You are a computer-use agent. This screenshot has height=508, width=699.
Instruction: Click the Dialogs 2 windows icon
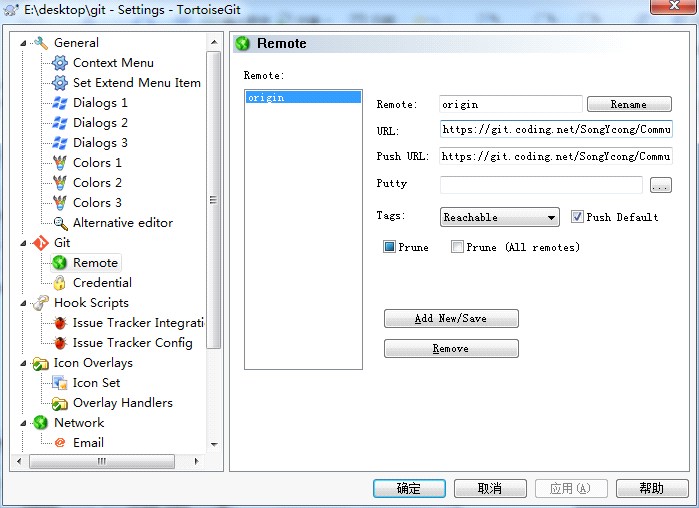coord(60,123)
